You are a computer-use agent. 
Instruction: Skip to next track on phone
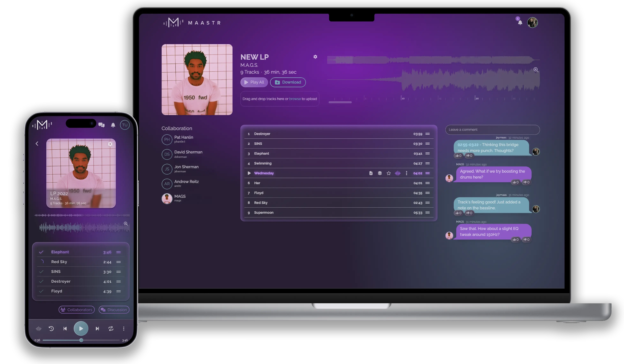(x=97, y=329)
